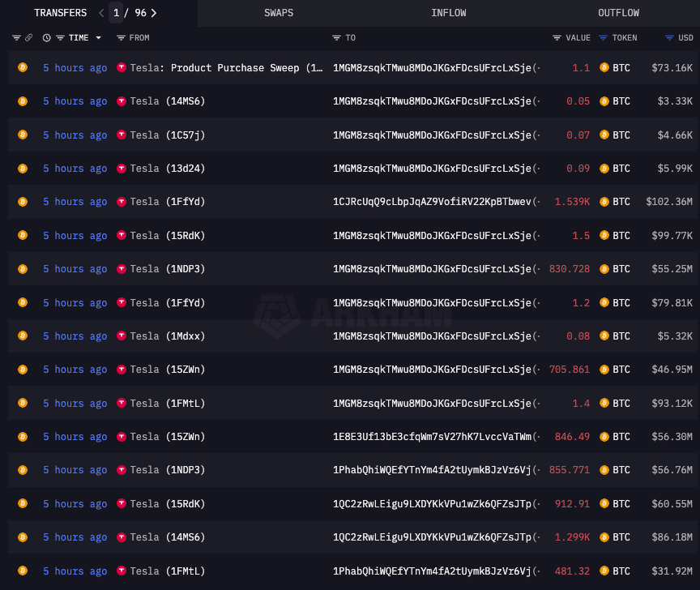Screen dimensions: 700x590
Task: Filter by the TOKEN column
Action: (603, 38)
